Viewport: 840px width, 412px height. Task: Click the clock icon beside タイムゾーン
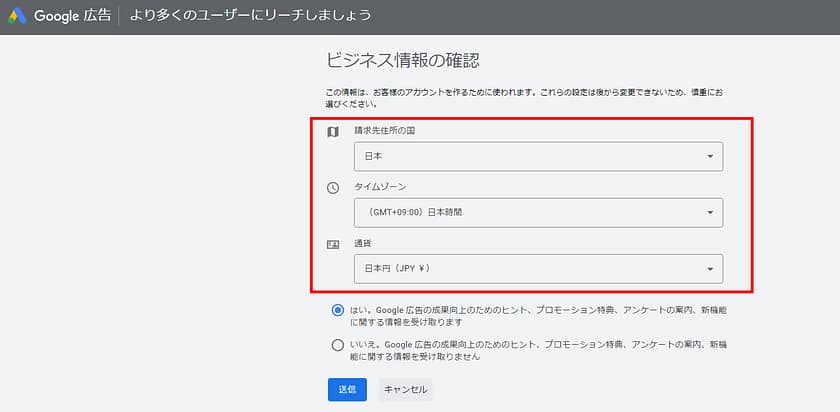(x=333, y=187)
